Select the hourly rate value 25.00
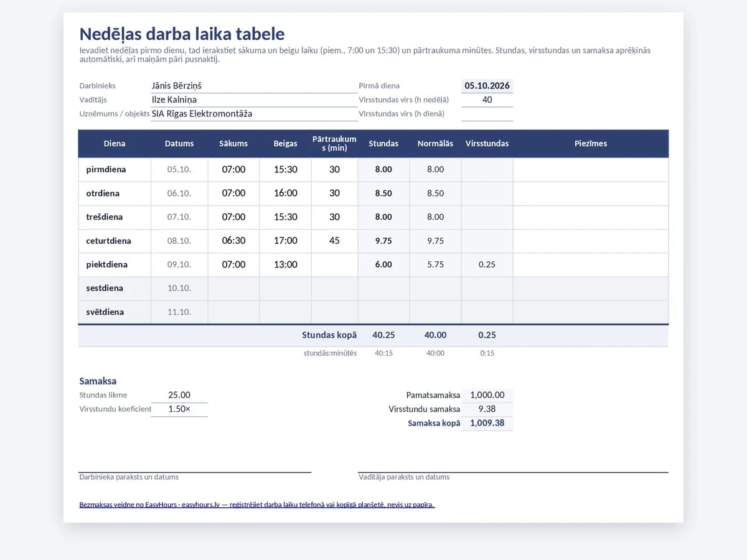The image size is (747, 560). tap(179, 394)
